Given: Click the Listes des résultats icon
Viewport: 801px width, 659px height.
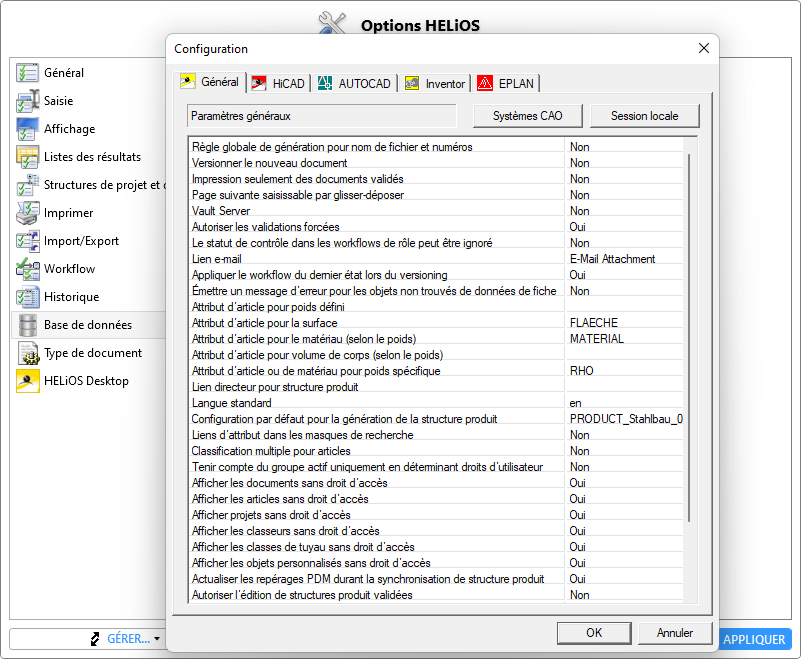Looking at the screenshot, I should [x=28, y=157].
